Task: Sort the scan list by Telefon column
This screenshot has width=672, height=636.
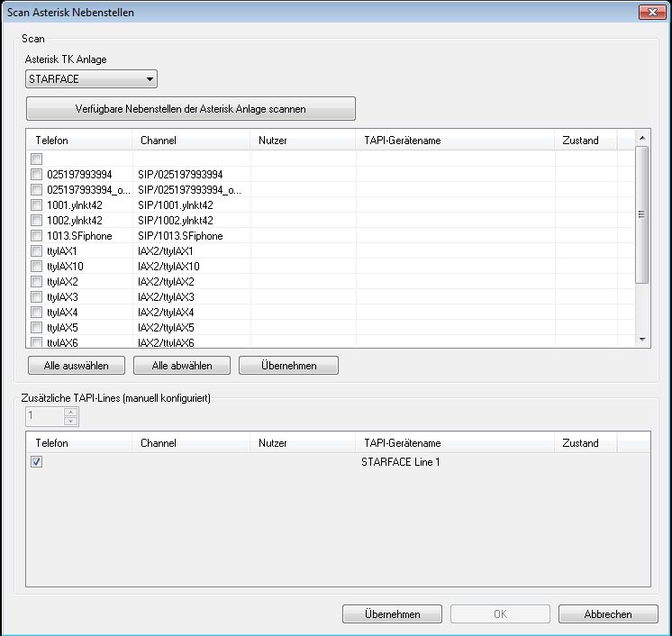Action: [x=79, y=141]
